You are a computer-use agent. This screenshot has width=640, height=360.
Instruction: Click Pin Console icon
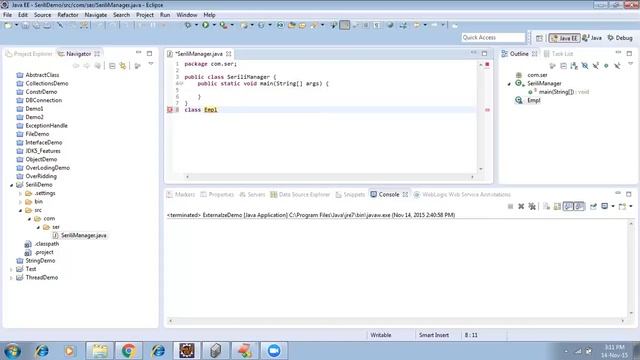pos(593,207)
